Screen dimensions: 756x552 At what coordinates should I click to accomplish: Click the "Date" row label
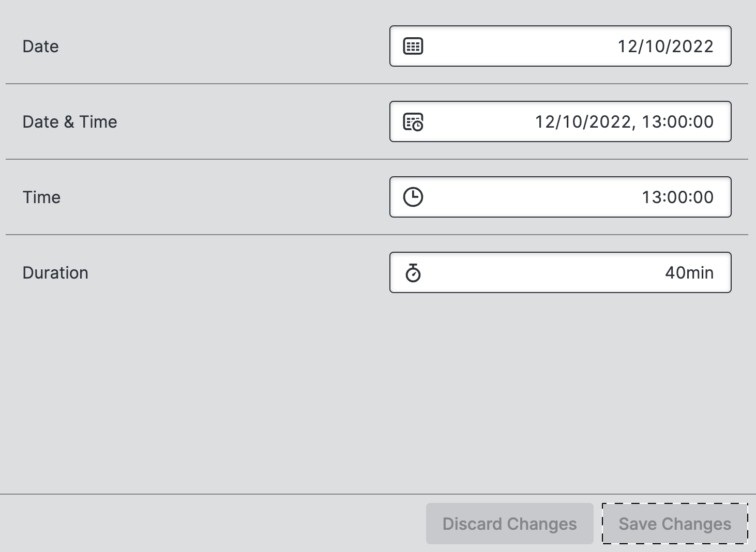40,47
